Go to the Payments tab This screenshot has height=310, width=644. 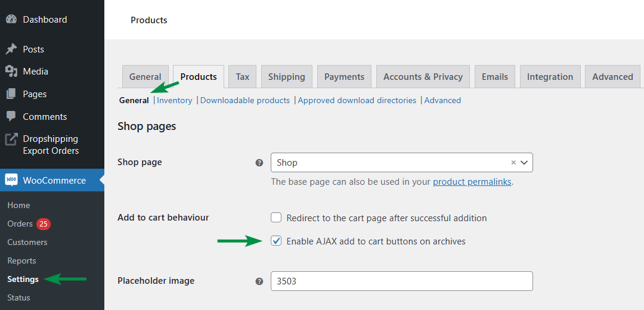click(x=344, y=77)
